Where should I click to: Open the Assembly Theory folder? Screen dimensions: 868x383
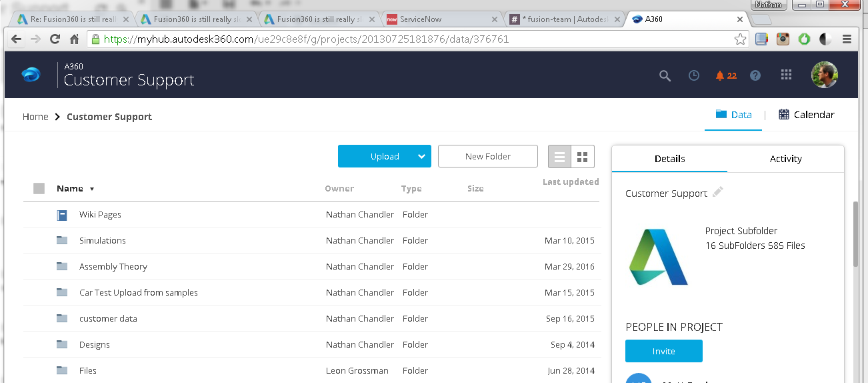coord(113,266)
